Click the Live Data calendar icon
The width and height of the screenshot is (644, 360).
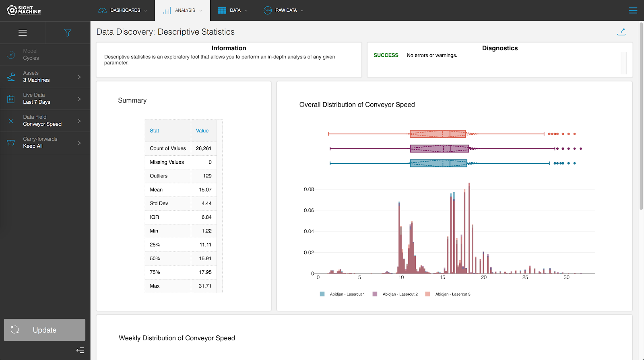(x=11, y=99)
